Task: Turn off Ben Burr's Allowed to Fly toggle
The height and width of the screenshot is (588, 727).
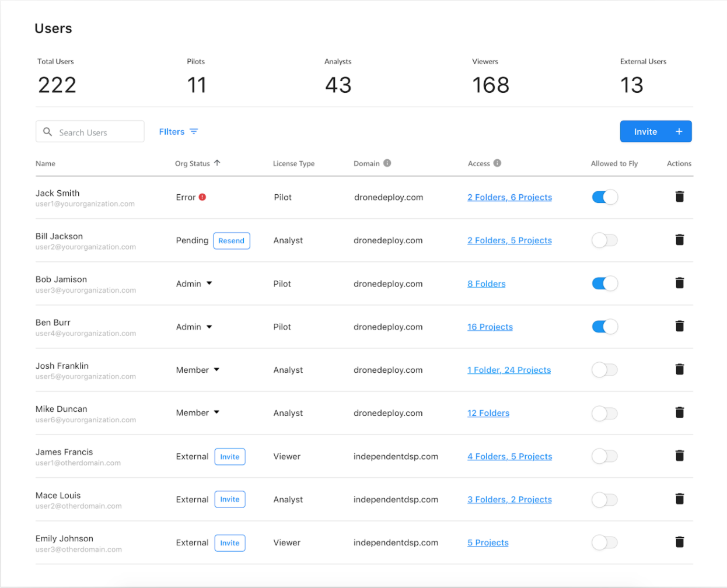Action: click(604, 327)
